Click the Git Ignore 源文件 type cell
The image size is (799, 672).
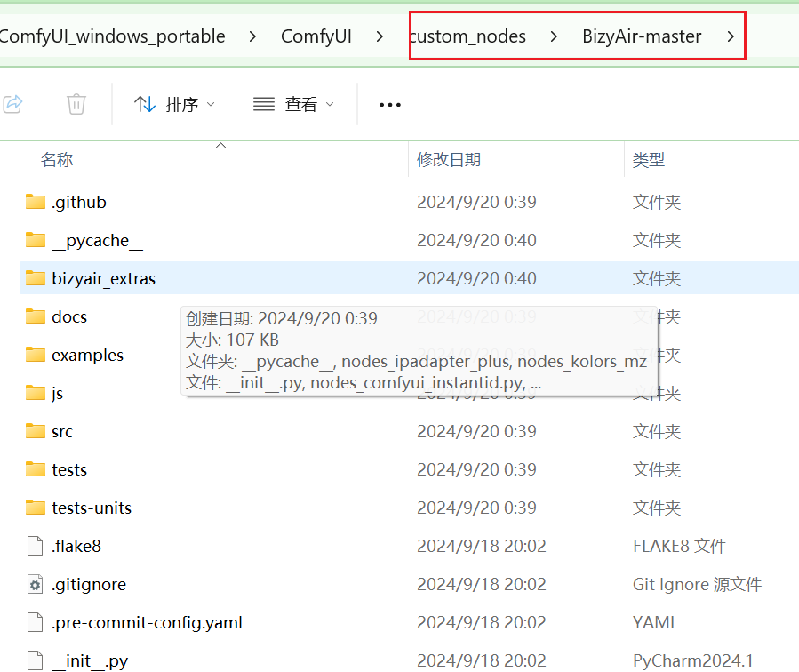pyautogui.click(x=697, y=584)
